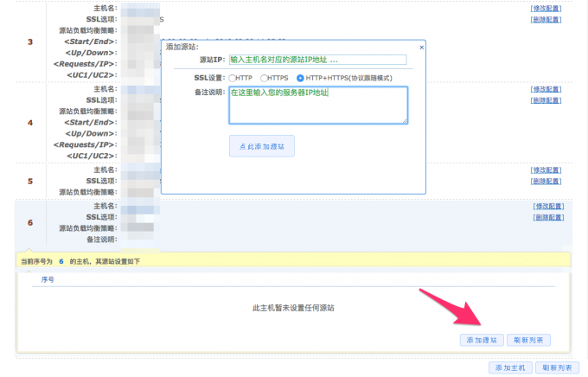588x377 pixels.
Task: Click 删除配置 link for host 6
Action: [x=548, y=218]
